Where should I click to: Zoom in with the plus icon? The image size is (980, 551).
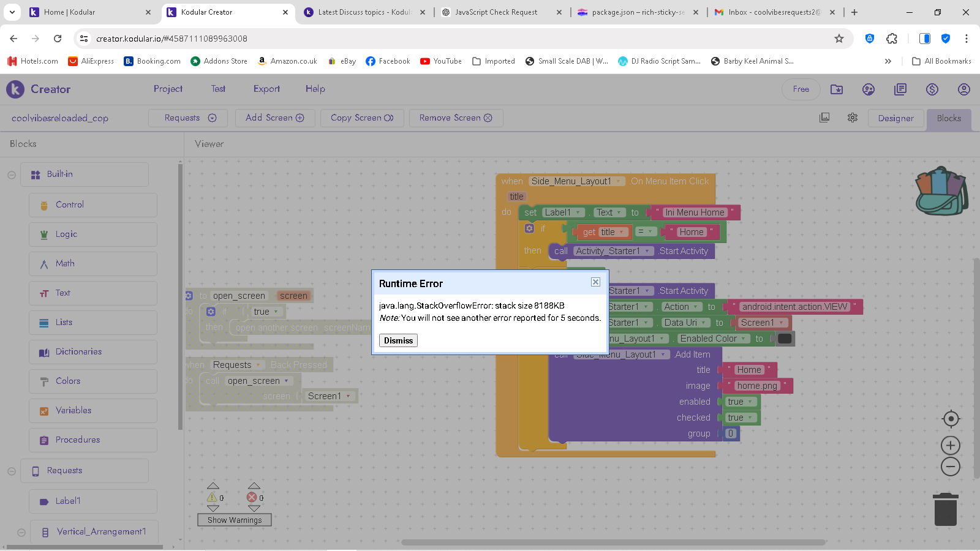coord(951,446)
